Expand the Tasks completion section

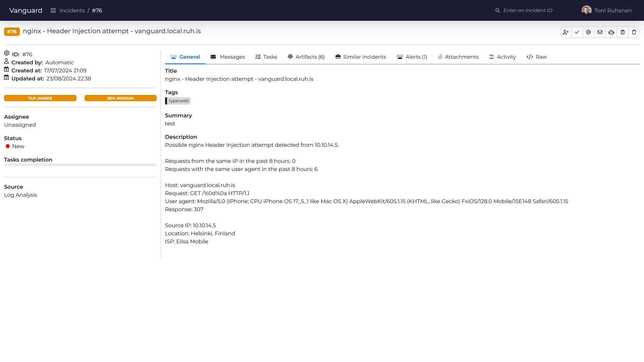point(28,160)
